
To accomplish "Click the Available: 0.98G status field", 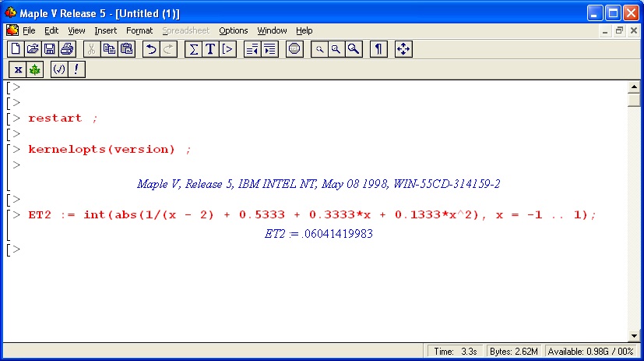I will point(590,352).
